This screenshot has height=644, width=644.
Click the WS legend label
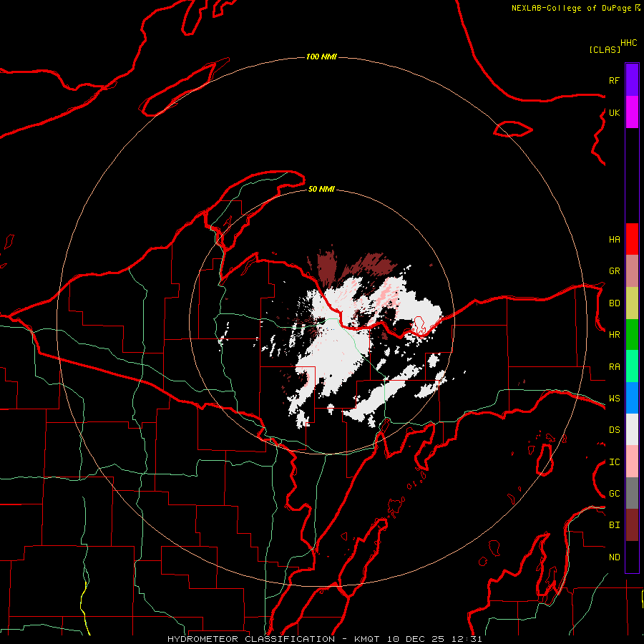614,399
